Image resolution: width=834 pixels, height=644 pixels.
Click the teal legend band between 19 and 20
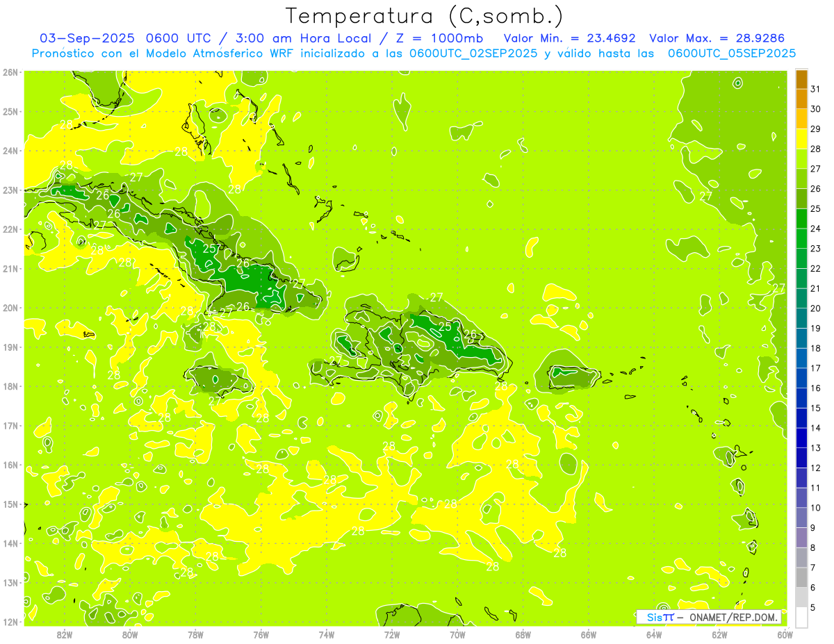(x=801, y=318)
